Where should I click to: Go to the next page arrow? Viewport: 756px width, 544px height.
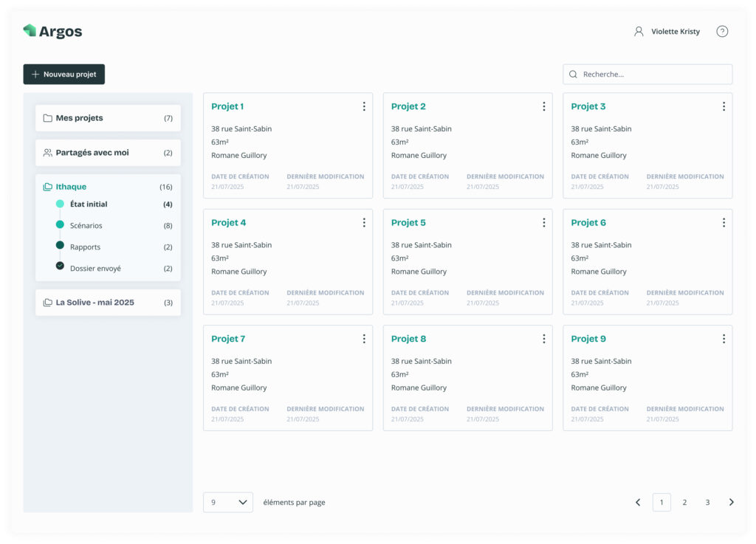(732, 503)
